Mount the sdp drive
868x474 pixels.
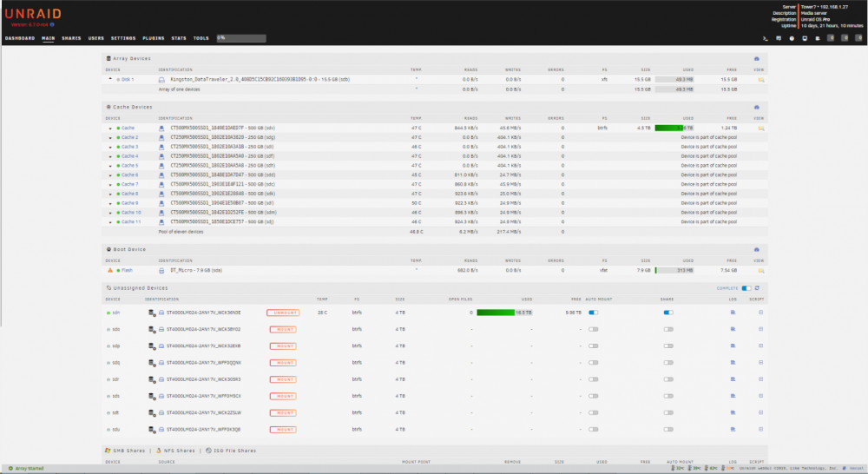point(283,346)
